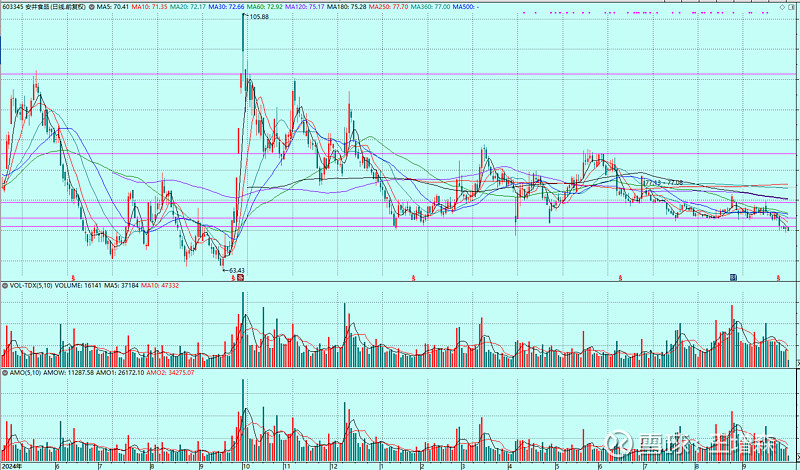
Task: Click the 105.88 high price label
Action: pyautogui.click(x=257, y=17)
